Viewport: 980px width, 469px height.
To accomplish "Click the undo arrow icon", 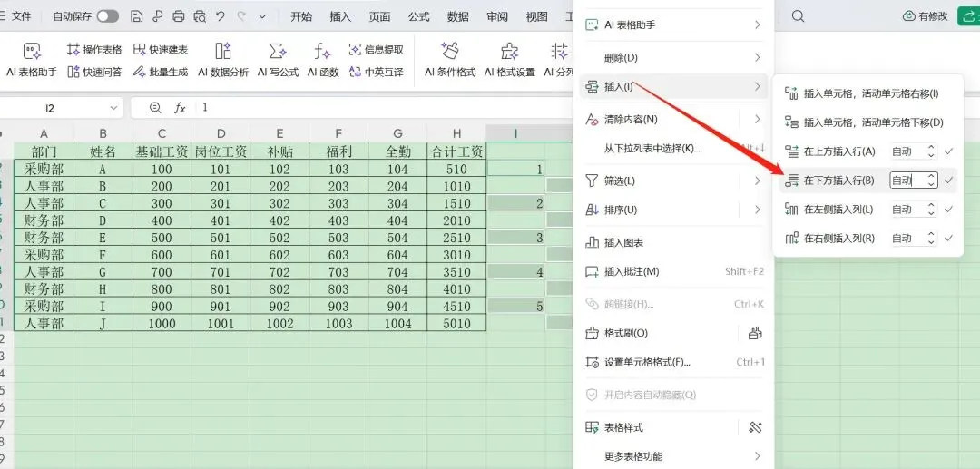I will tap(220, 17).
